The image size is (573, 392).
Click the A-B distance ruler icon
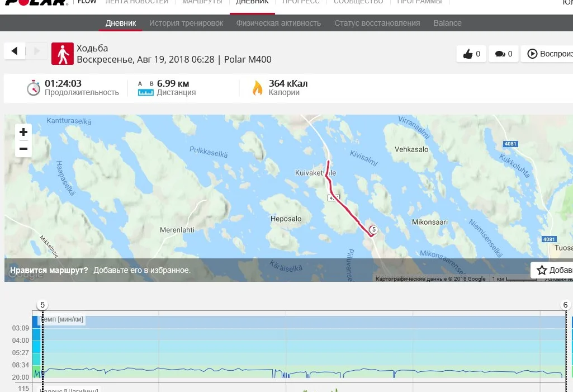pyautogui.click(x=145, y=88)
